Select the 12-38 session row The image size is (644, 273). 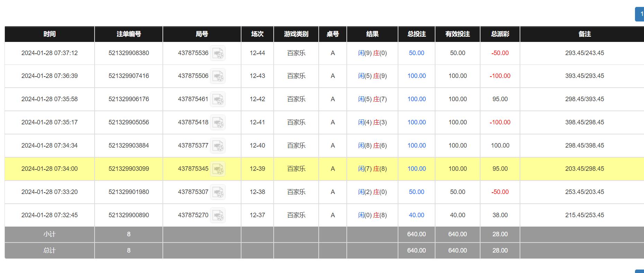pyautogui.click(x=257, y=192)
